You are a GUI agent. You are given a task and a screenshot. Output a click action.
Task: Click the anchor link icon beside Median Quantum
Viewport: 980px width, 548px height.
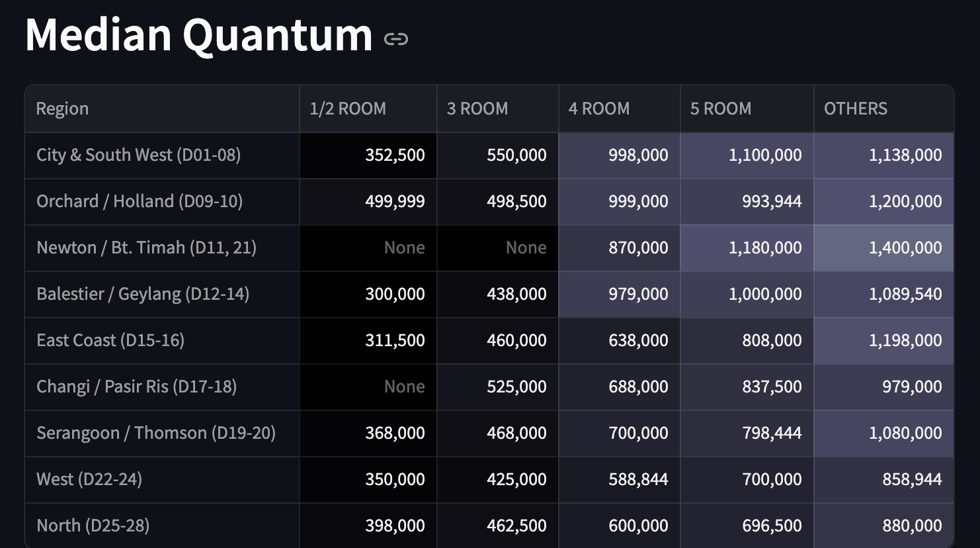click(x=395, y=39)
